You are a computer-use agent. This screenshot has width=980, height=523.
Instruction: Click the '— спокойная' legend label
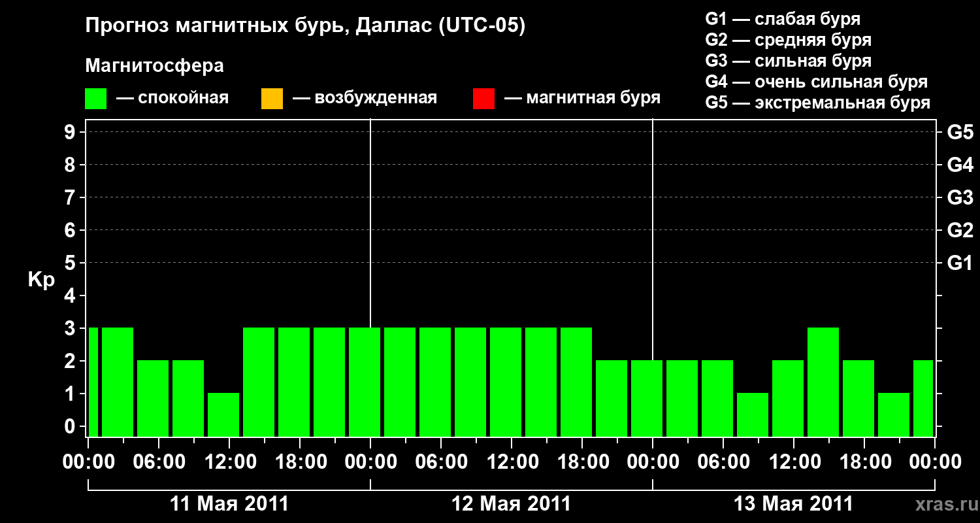[172, 98]
